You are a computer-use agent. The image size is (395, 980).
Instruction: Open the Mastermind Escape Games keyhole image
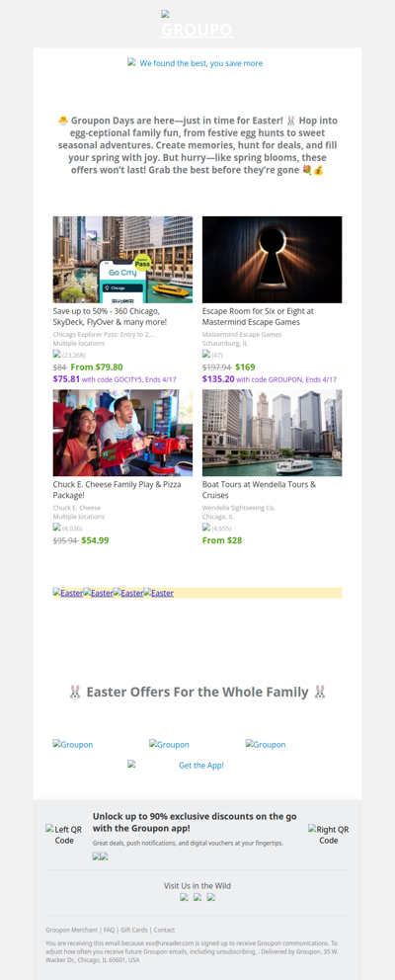point(272,260)
